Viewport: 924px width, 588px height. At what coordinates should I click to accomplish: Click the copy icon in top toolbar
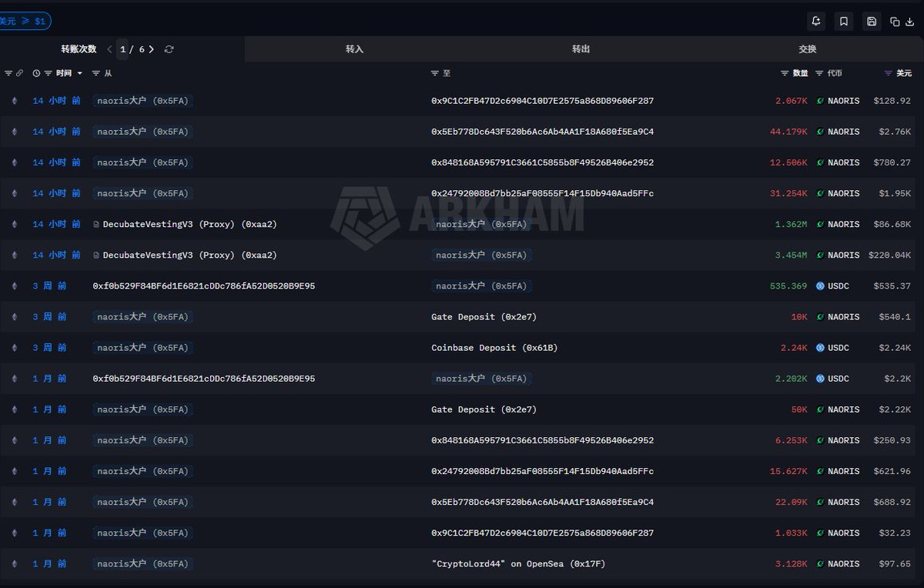[x=895, y=22]
